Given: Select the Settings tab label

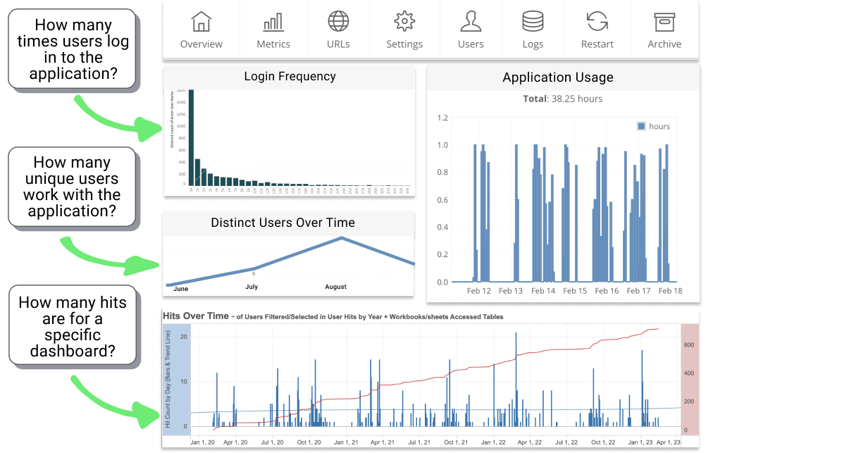Looking at the screenshot, I should (x=404, y=44).
